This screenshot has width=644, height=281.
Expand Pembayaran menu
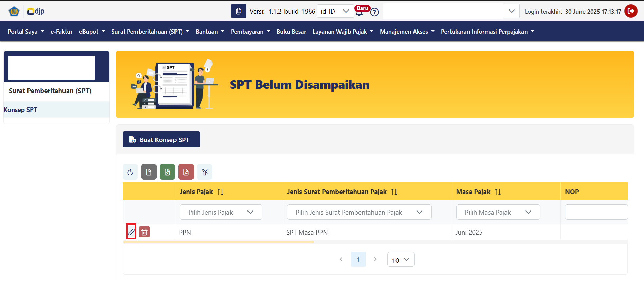coord(251,32)
